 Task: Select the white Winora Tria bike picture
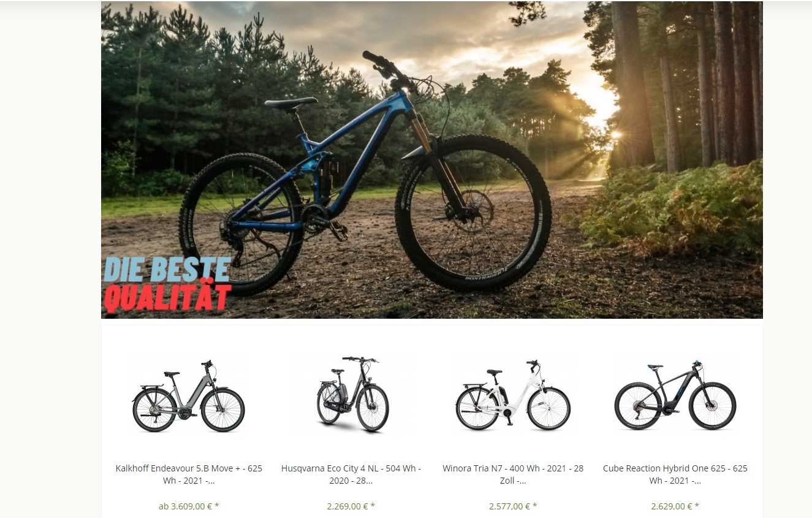pos(513,395)
